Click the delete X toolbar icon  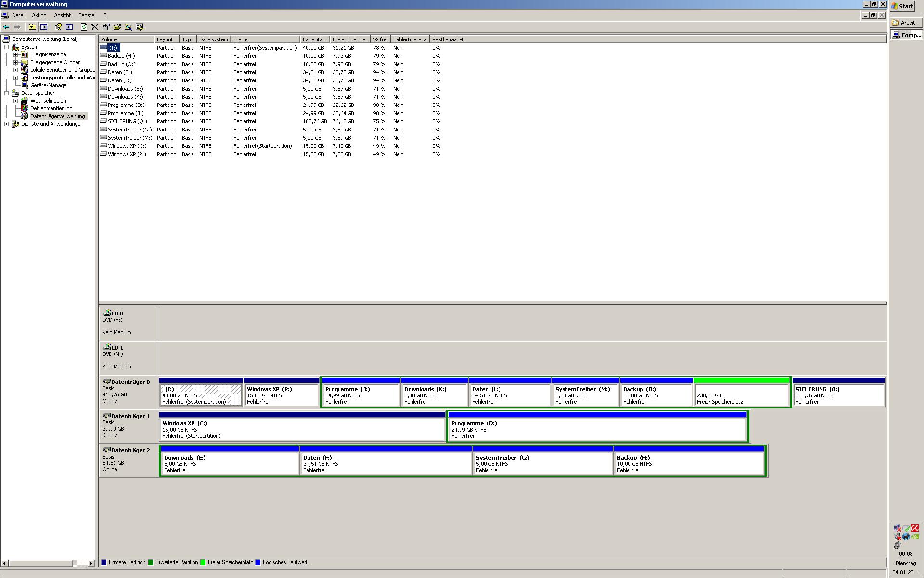click(x=95, y=27)
